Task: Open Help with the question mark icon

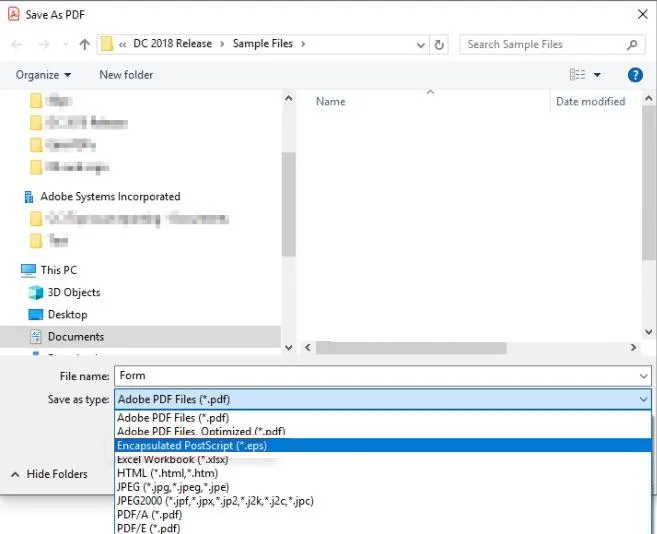Action: coord(635,75)
